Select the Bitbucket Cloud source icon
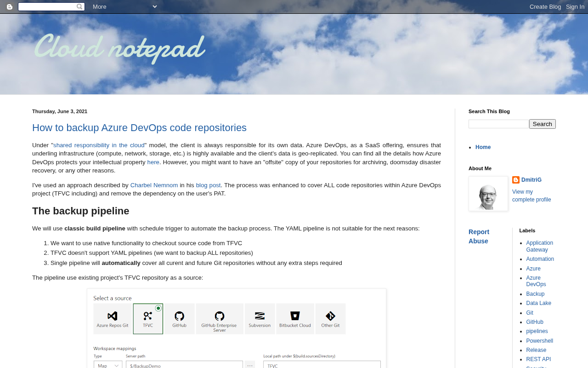This screenshot has height=368, width=588. coord(295,316)
